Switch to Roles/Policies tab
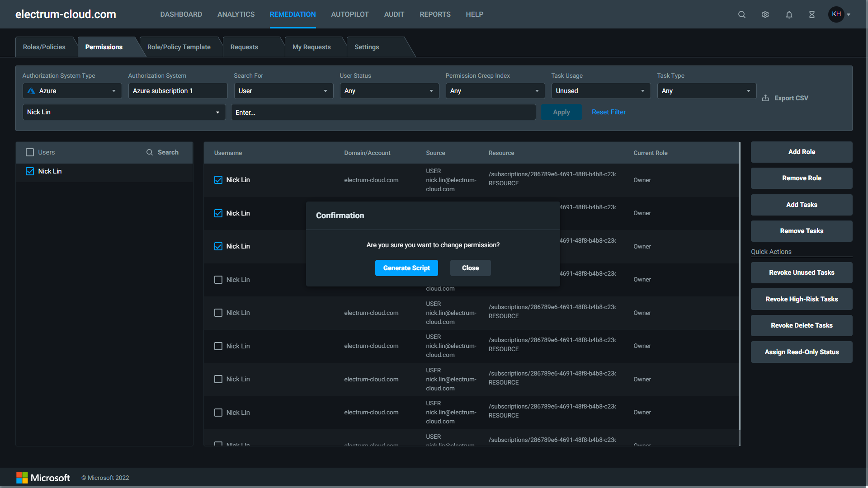 [44, 47]
